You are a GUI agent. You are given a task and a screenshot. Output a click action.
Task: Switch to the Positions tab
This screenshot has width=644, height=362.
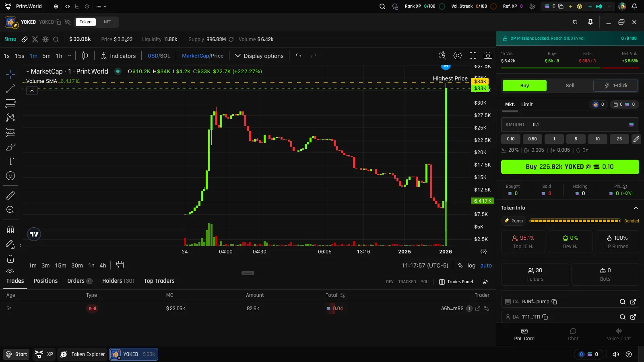(x=45, y=281)
